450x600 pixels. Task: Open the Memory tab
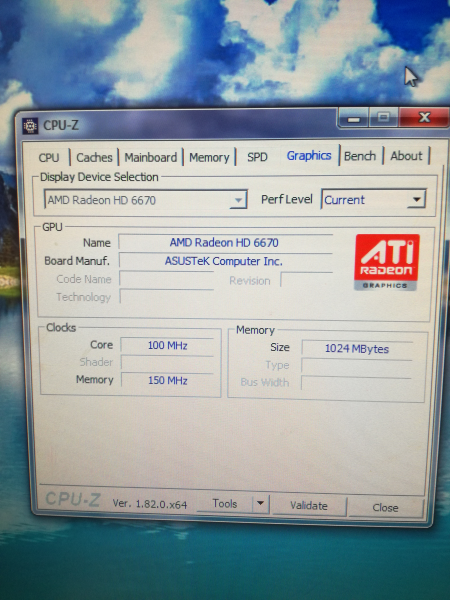(209, 157)
